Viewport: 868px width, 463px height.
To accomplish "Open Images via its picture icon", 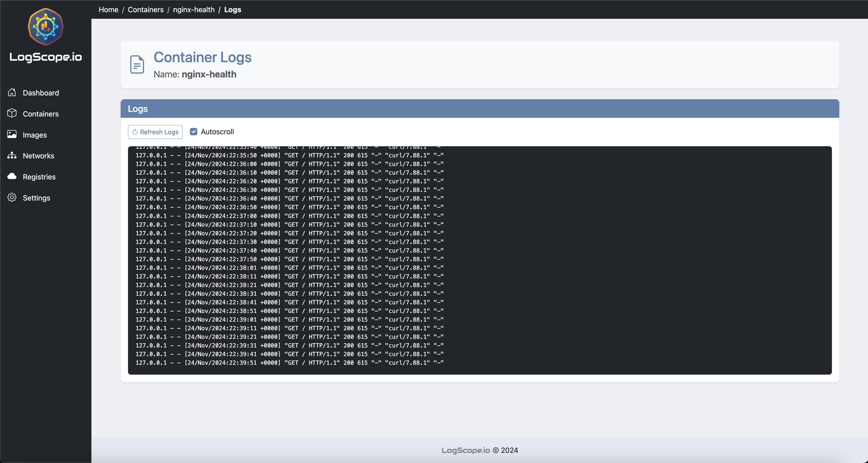I will (x=12, y=134).
